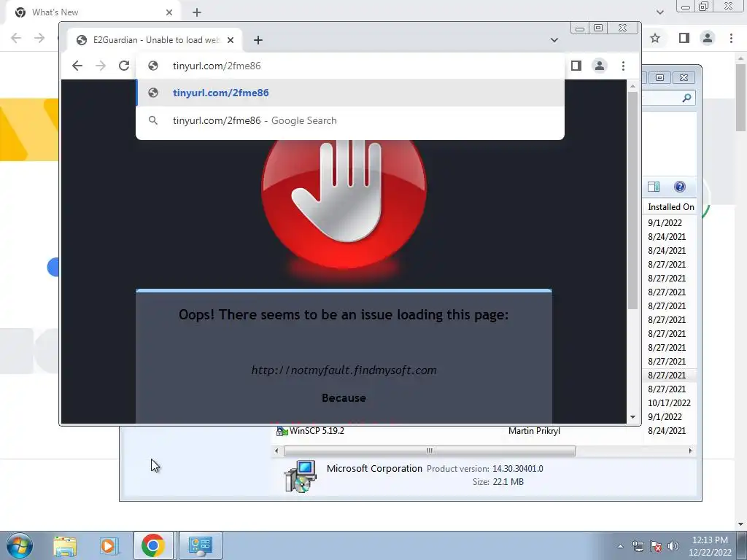
Task: Go back in the back Chrome window
Action: click(x=16, y=38)
